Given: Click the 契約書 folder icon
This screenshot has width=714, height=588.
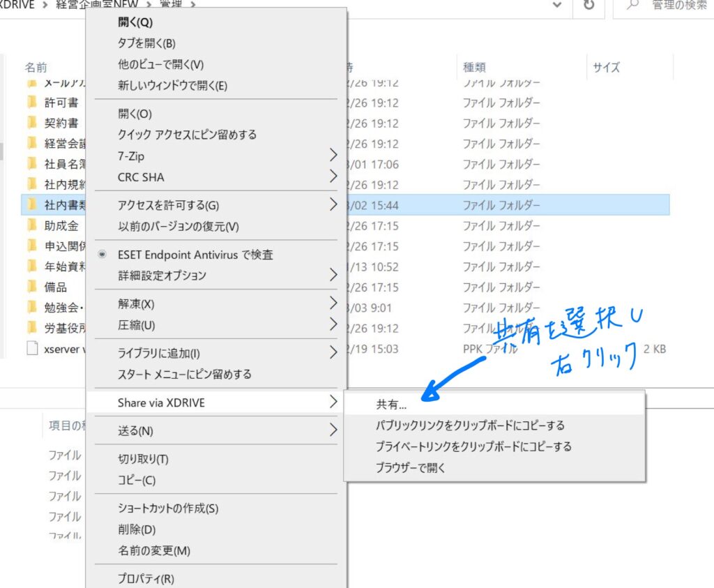Looking at the screenshot, I should [x=31, y=123].
